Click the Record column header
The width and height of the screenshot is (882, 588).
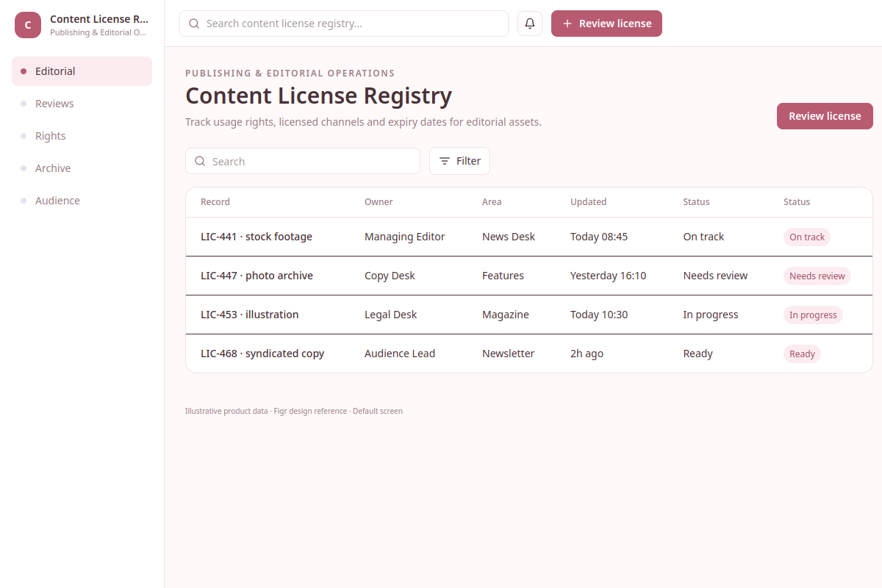pos(215,202)
